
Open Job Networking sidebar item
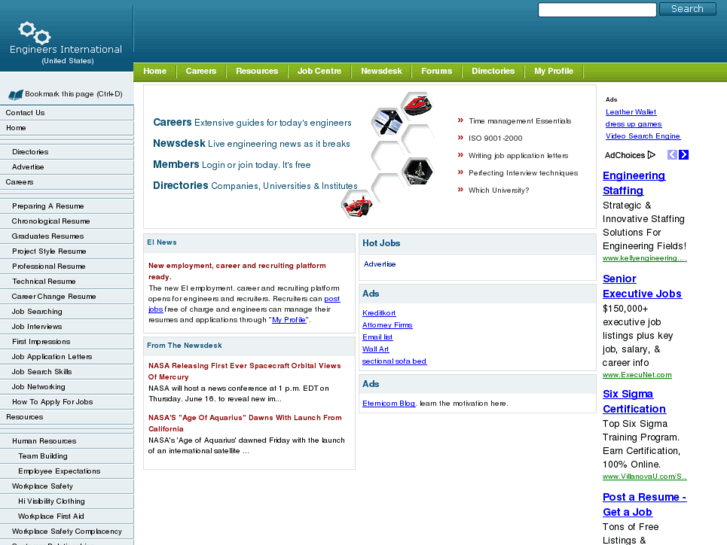[67, 387]
